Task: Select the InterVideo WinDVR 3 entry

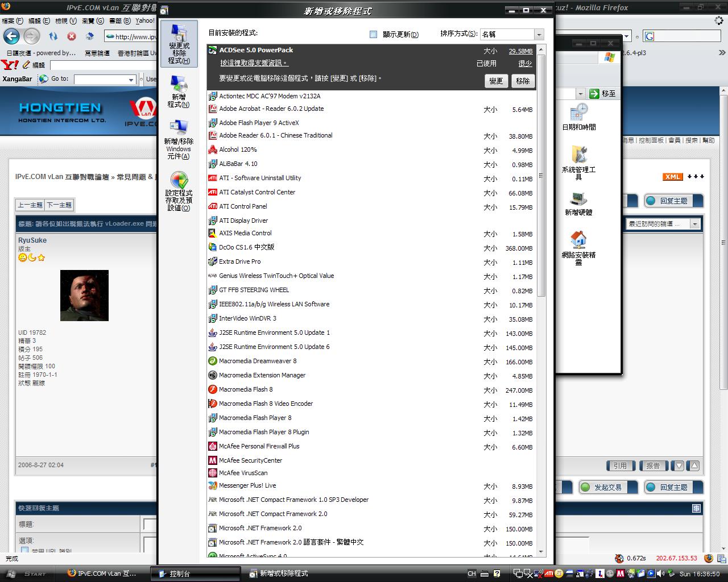Action: (x=371, y=319)
